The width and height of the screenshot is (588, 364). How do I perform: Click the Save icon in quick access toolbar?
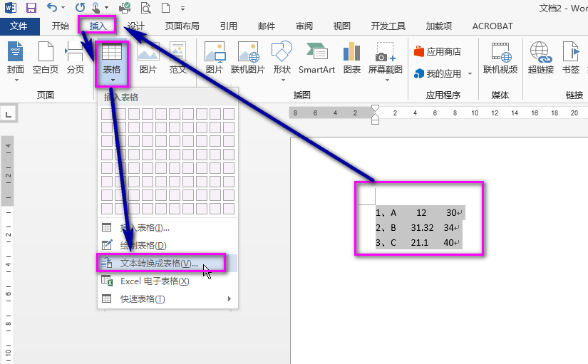(31, 8)
